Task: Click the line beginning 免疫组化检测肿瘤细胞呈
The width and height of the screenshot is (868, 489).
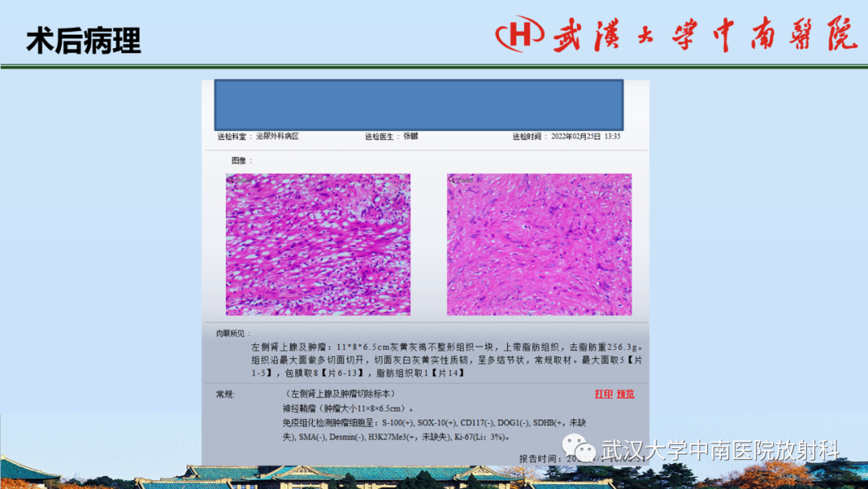Action: pyautogui.click(x=434, y=423)
